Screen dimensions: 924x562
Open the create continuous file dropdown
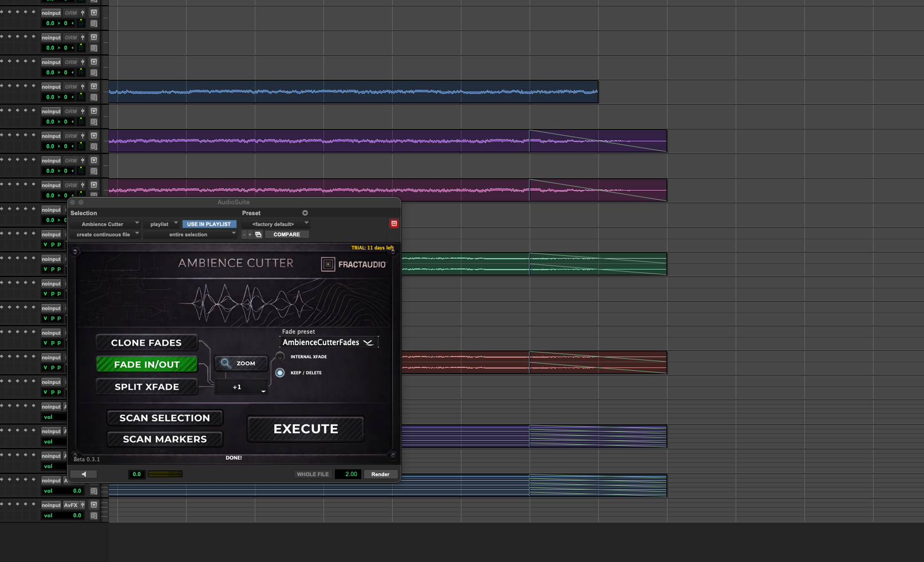(105, 235)
